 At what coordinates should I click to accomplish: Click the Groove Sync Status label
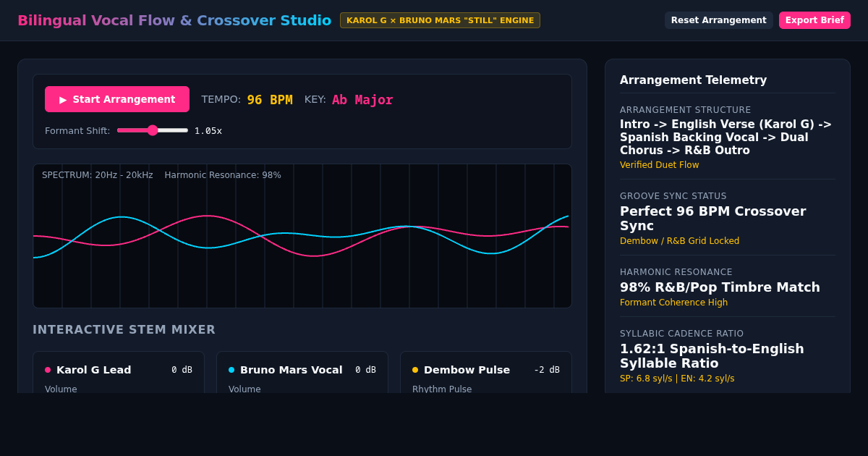point(673,196)
